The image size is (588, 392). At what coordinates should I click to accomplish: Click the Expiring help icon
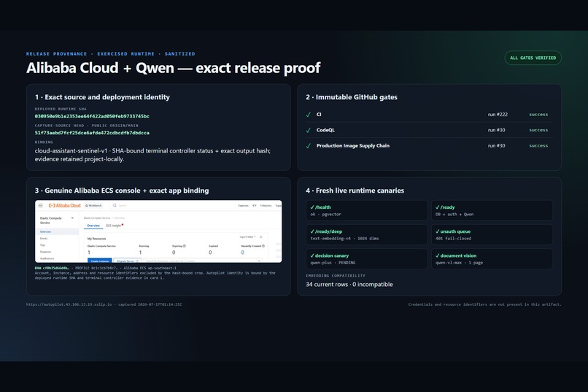click(x=184, y=246)
